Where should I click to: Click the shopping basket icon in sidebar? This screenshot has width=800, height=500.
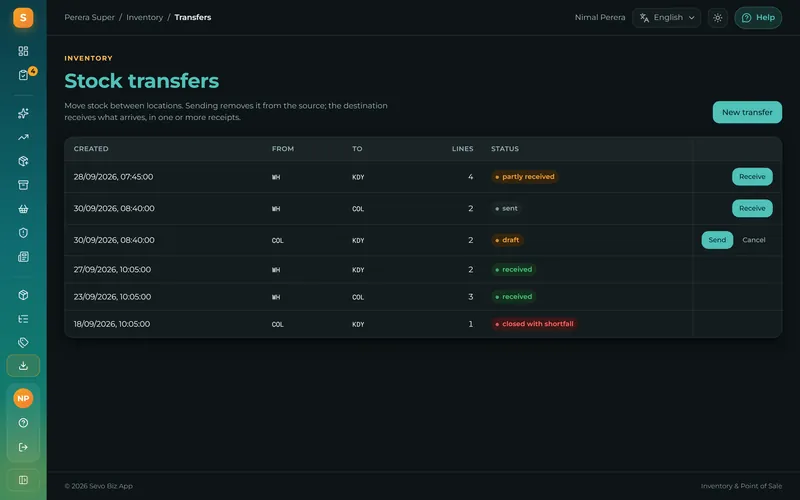pos(23,209)
